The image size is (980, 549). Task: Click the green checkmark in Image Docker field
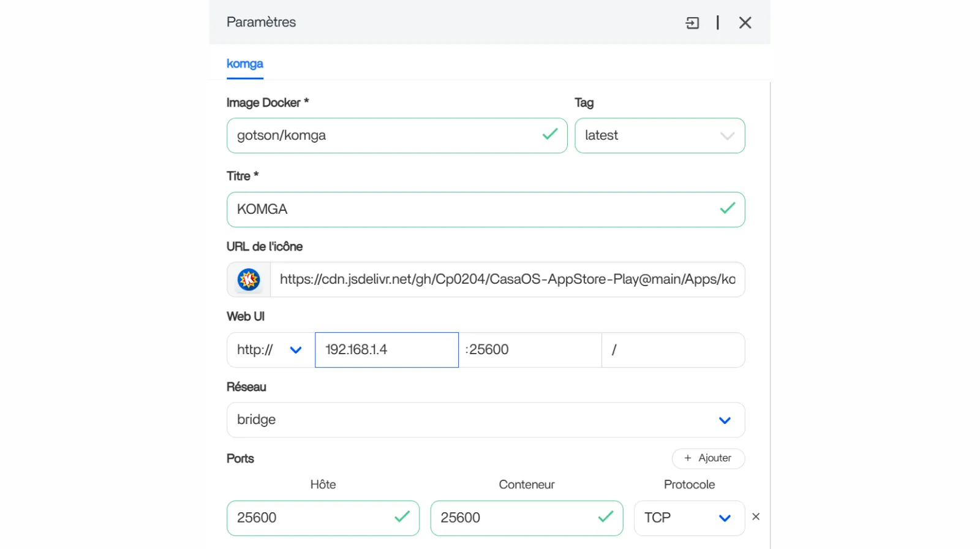(x=549, y=134)
